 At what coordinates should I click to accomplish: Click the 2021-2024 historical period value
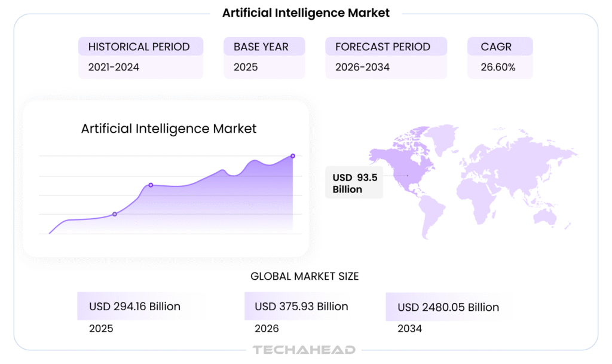[x=114, y=67]
